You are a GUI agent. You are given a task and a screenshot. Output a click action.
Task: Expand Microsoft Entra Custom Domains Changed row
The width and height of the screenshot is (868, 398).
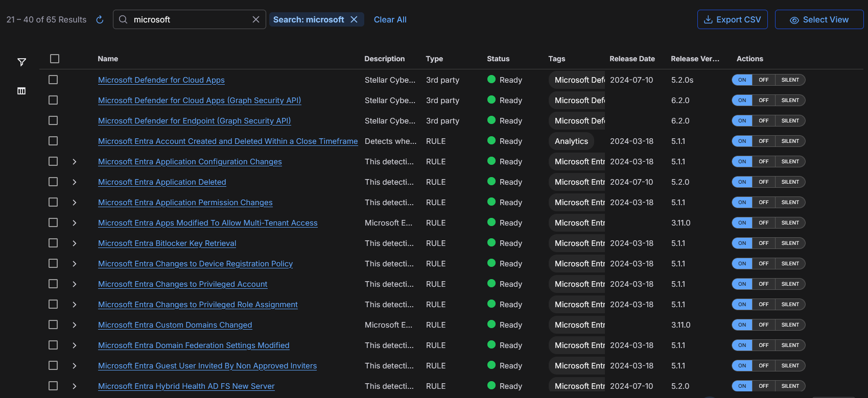point(75,325)
